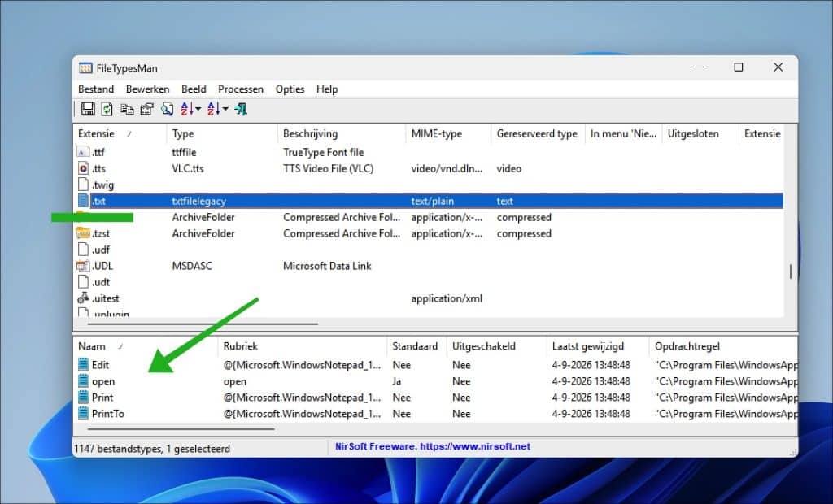
Task: Click the icon of the .uitest row
Action: 83,298
